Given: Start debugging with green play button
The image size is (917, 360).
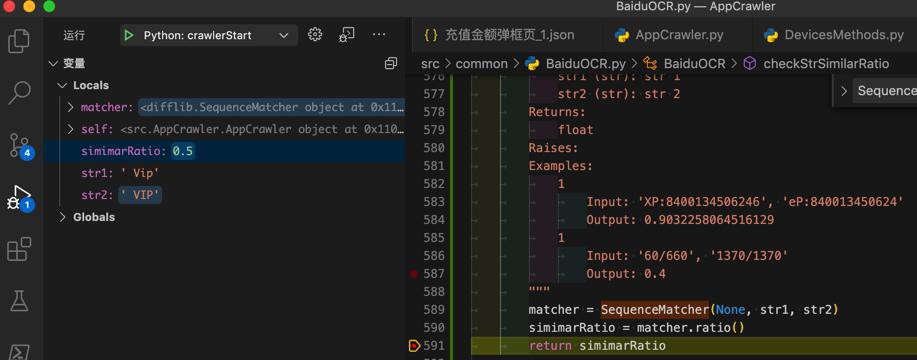Looking at the screenshot, I should pyautogui.click(x=129, y=35).
